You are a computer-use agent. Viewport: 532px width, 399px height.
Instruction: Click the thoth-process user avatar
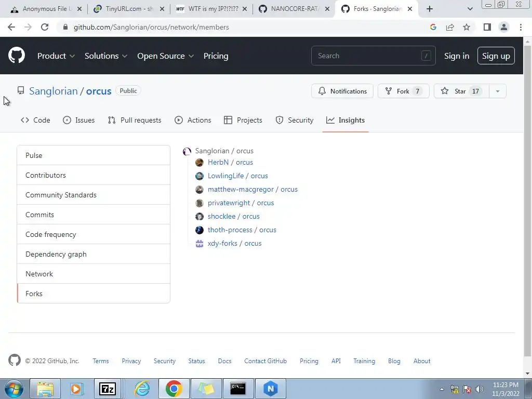click(199, 230)
